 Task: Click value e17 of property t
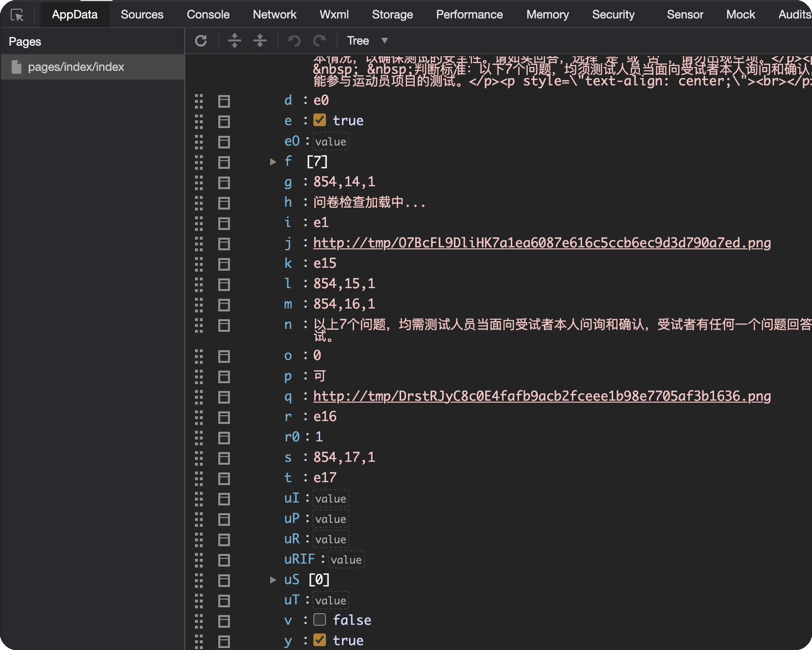click(x=325, y=478)
